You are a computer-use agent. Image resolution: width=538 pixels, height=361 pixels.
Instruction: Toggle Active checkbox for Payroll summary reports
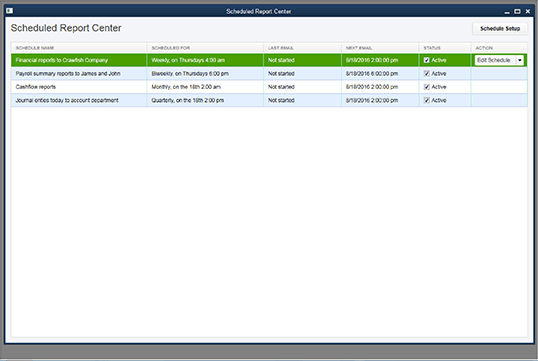[x=426, y=73]
